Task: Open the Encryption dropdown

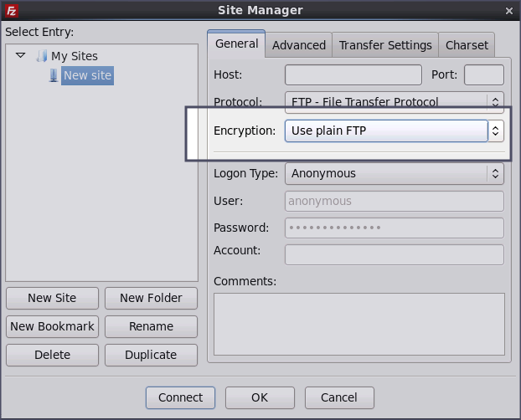Action: tap(394, 131)
